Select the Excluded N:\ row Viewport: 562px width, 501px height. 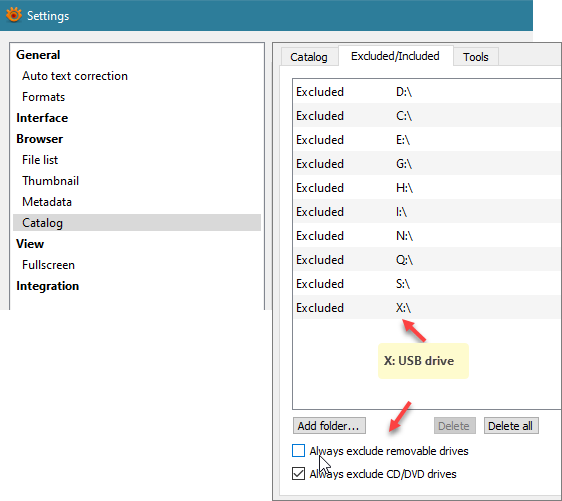(427, 235)
